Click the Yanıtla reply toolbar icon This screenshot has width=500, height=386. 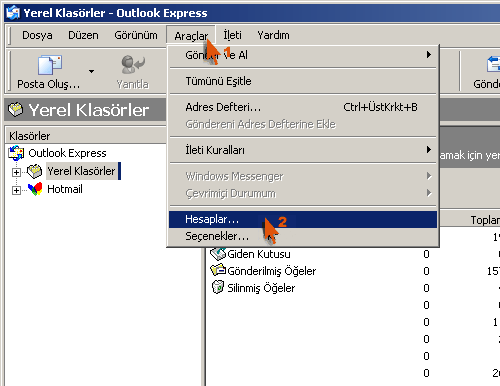133,64
